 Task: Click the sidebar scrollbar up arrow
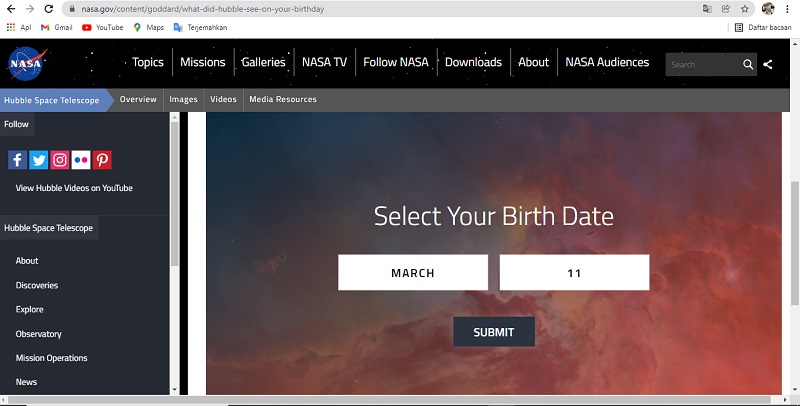click(174, 117)
